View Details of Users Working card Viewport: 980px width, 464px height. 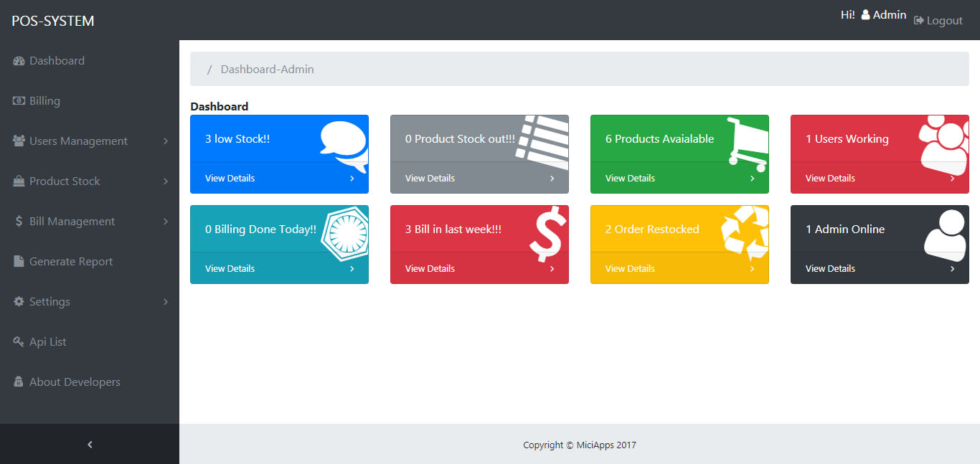coord(830,179)
